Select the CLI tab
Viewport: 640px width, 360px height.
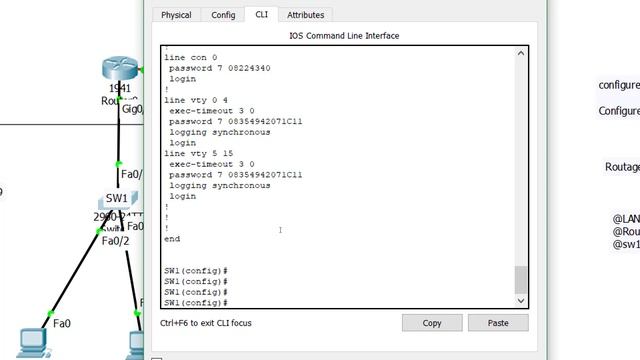click(x=262, y=15)
